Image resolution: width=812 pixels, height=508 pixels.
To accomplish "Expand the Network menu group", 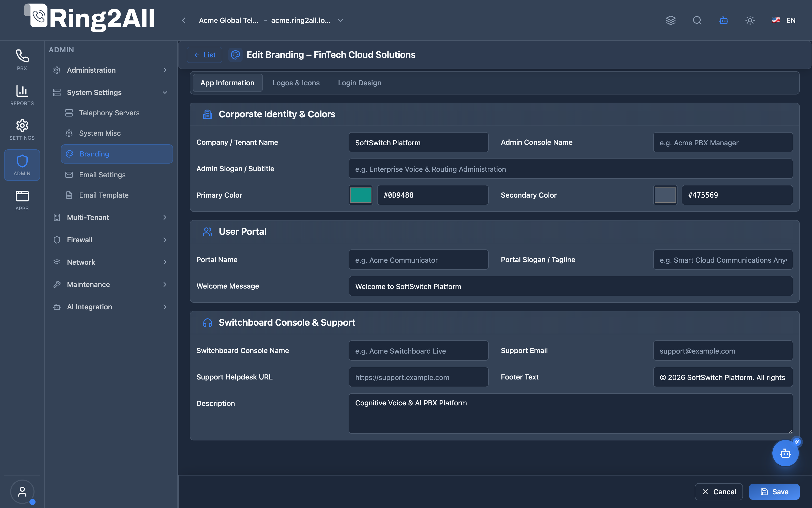I will pyautogui.click(x=110, y=262).
